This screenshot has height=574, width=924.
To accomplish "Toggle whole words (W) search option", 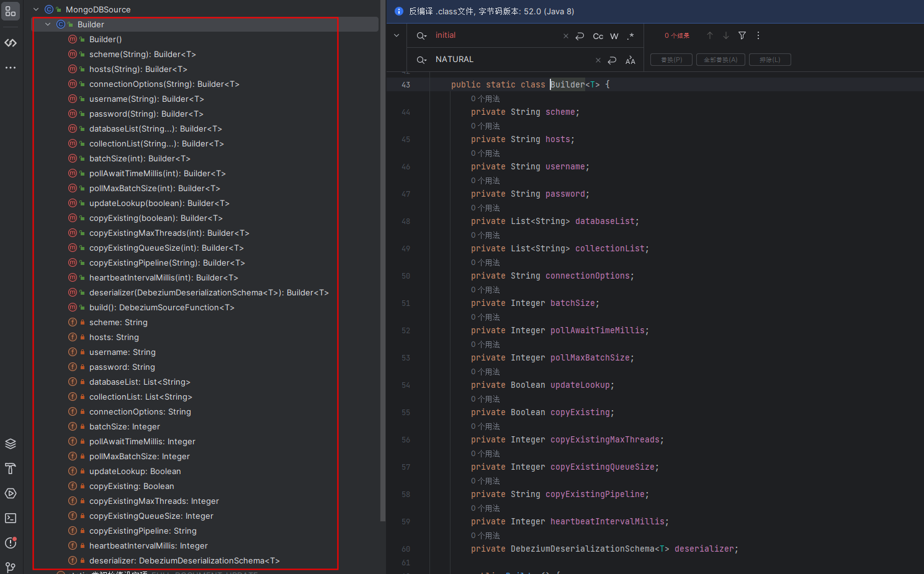I will (x=614, y=36).
